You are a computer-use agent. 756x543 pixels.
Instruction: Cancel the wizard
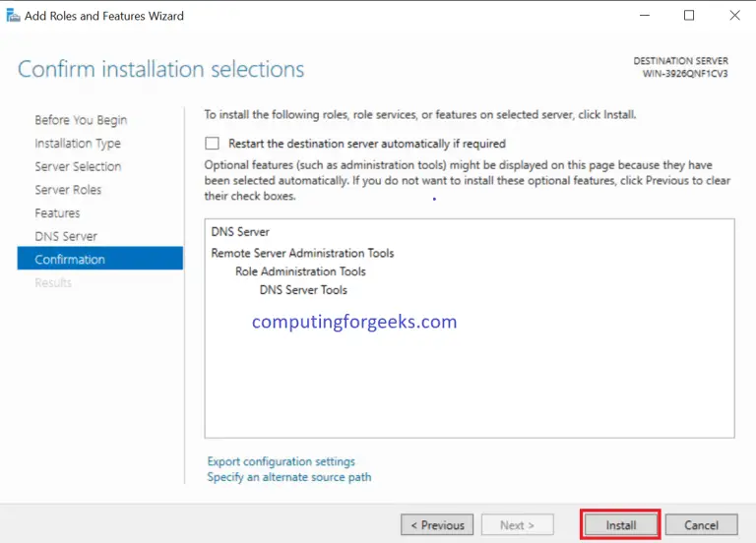tap(702, 525)
